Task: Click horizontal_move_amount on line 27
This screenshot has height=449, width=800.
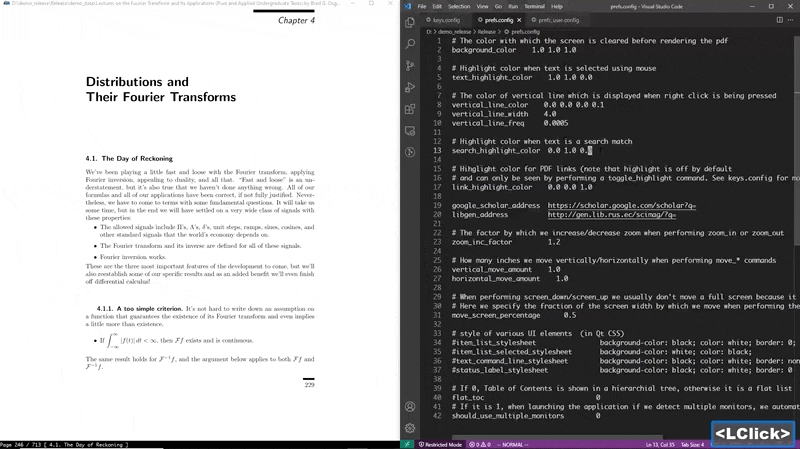Action: pyautogui.click(x=495, y=279)
